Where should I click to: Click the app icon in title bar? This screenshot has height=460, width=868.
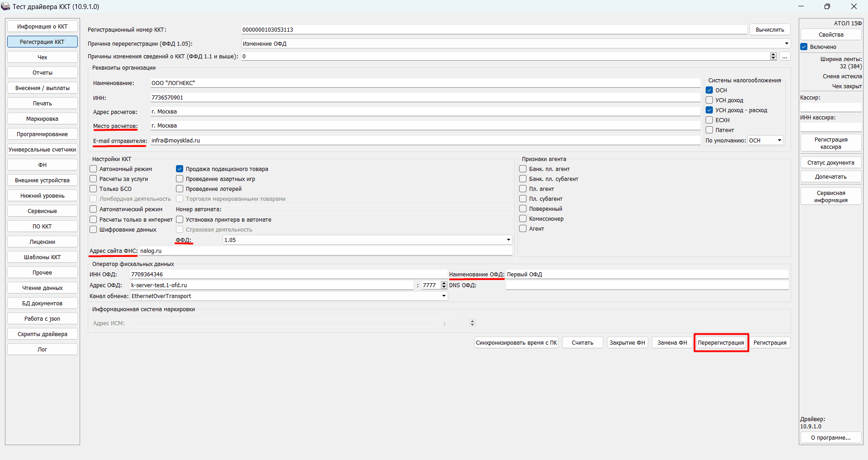5,6
